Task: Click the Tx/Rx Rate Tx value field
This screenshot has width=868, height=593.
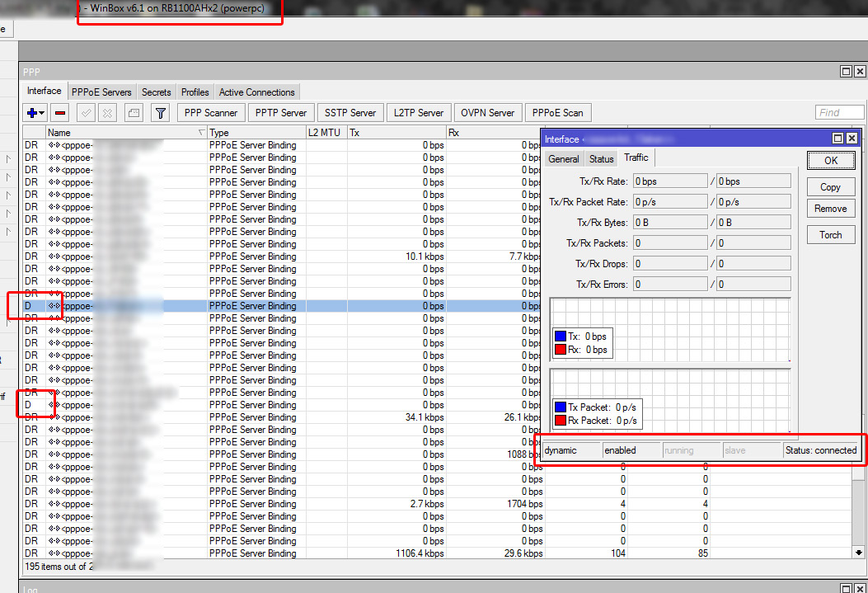Action: pyautogui.click(x=670, y=181)
